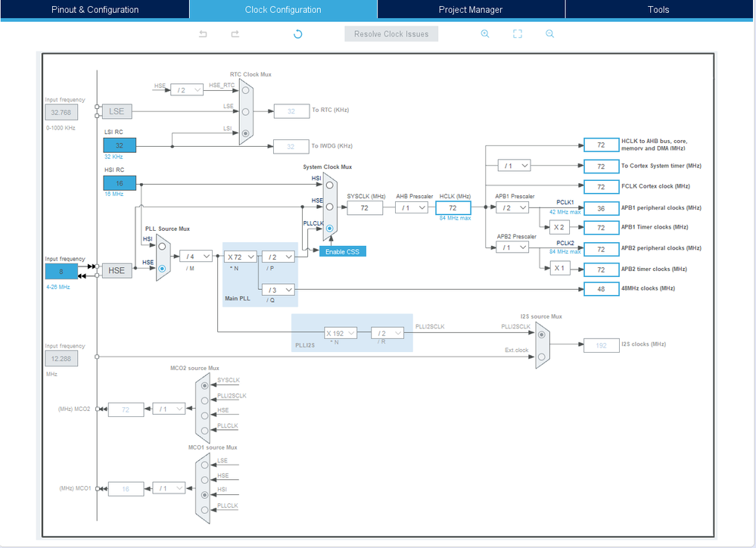Open the Pinout & Configuration tab

95,10
